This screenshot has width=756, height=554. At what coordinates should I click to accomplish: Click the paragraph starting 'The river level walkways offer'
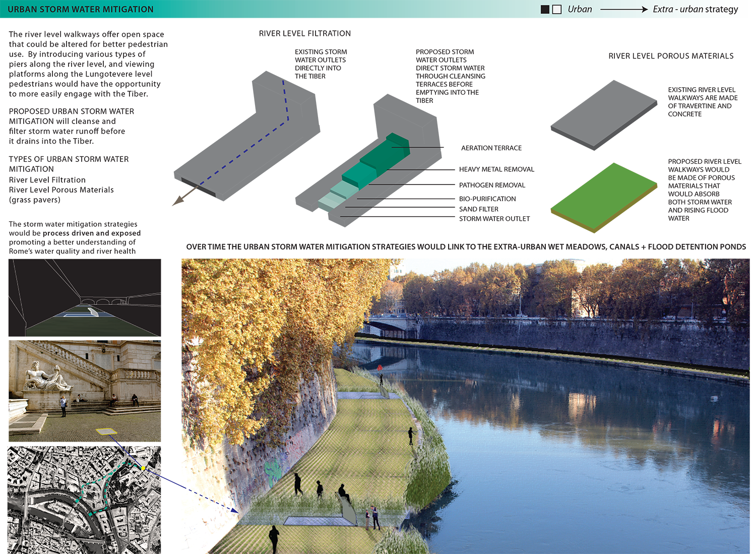tap(88, 64)
